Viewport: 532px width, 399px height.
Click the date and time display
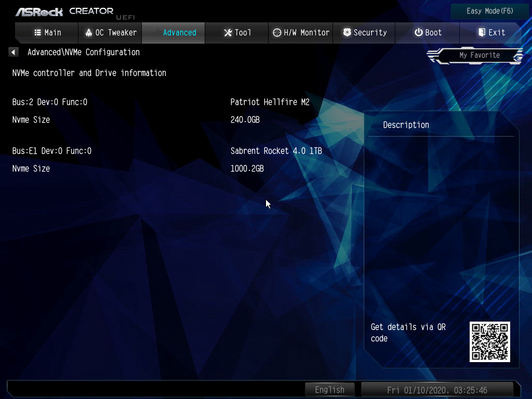click(436, 390)
